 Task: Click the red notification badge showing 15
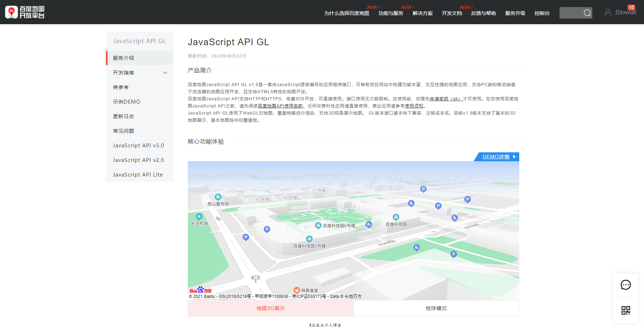click(632, 7)
